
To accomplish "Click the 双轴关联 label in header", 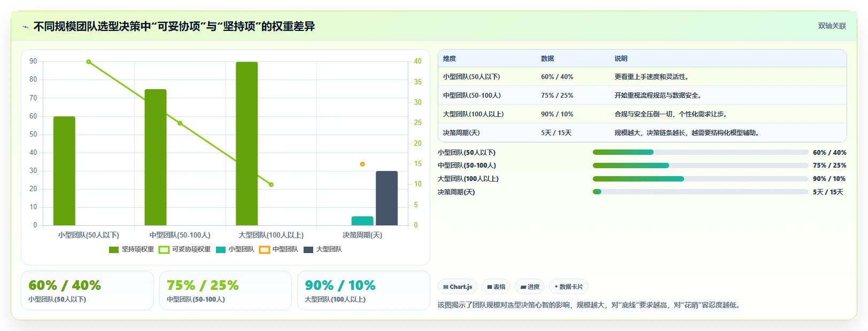I will [832, 26].
